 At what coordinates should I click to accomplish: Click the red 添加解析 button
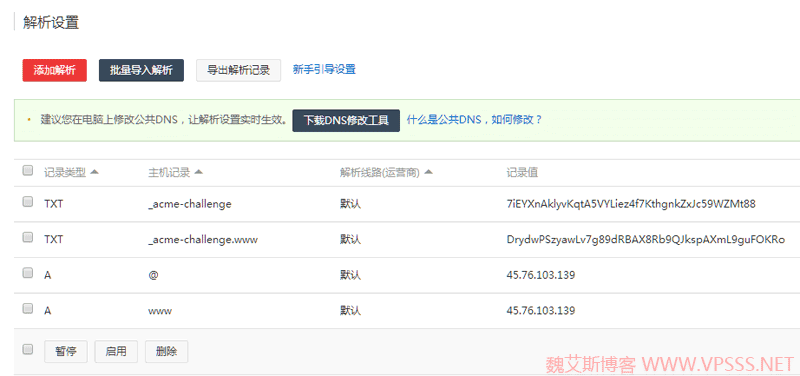[x=55, y=70]
